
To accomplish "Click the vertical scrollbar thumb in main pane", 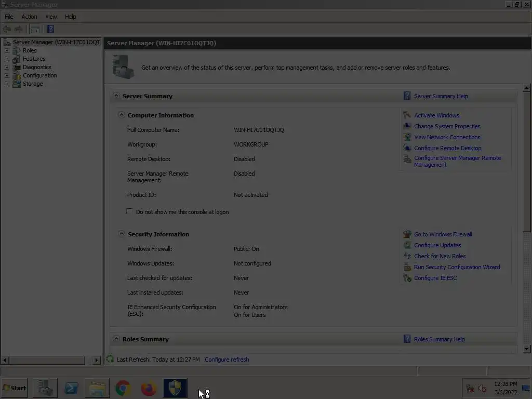I will 526,163.
